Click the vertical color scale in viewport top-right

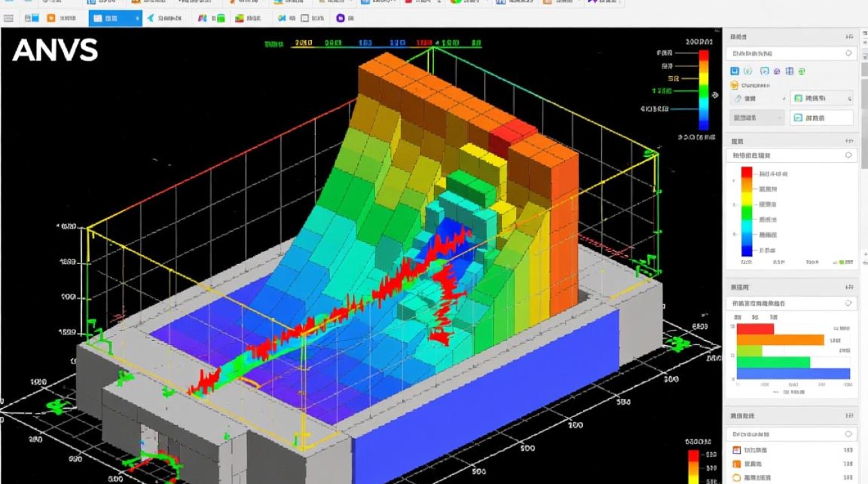703,90
